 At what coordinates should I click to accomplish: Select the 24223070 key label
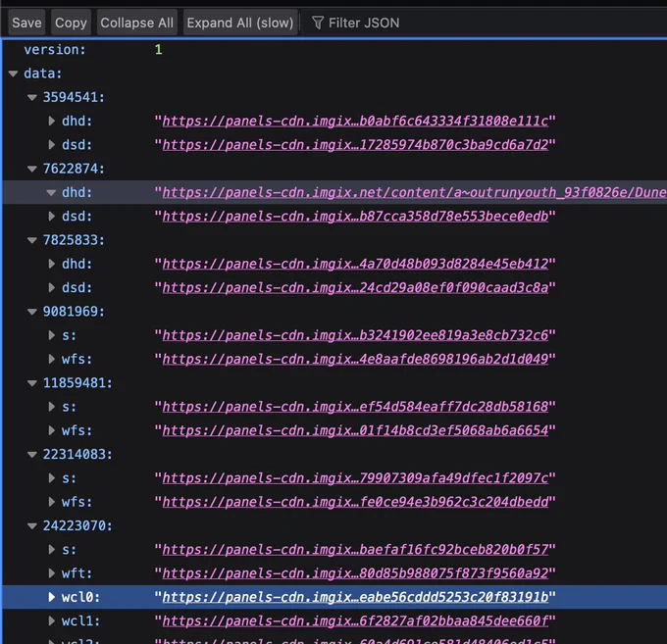77,526
